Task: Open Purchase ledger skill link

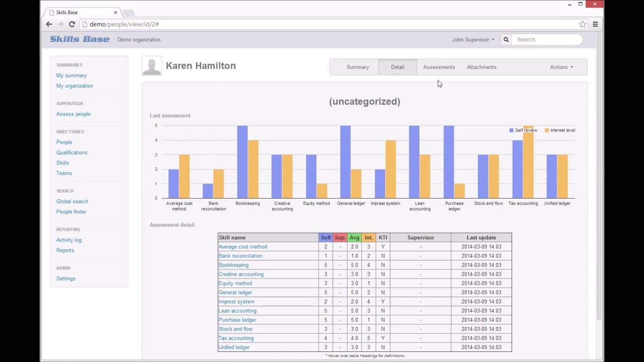Action: point(237,320)
